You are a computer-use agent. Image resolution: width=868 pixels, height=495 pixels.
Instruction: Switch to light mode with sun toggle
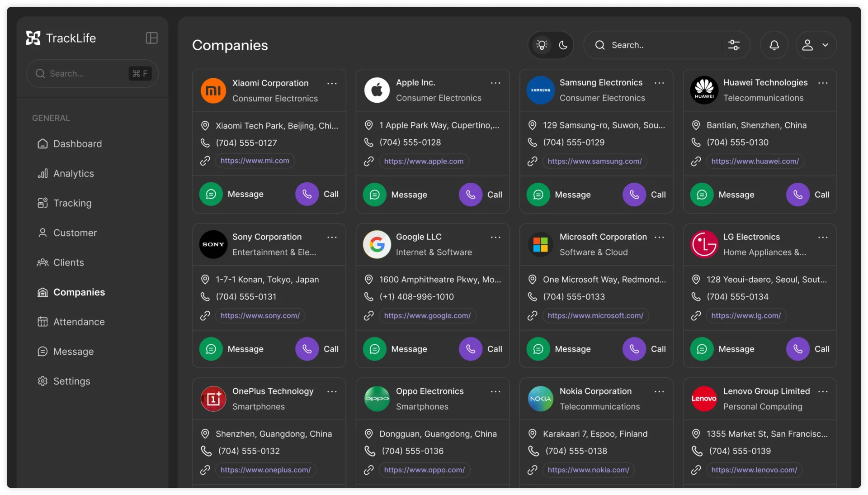542,45
